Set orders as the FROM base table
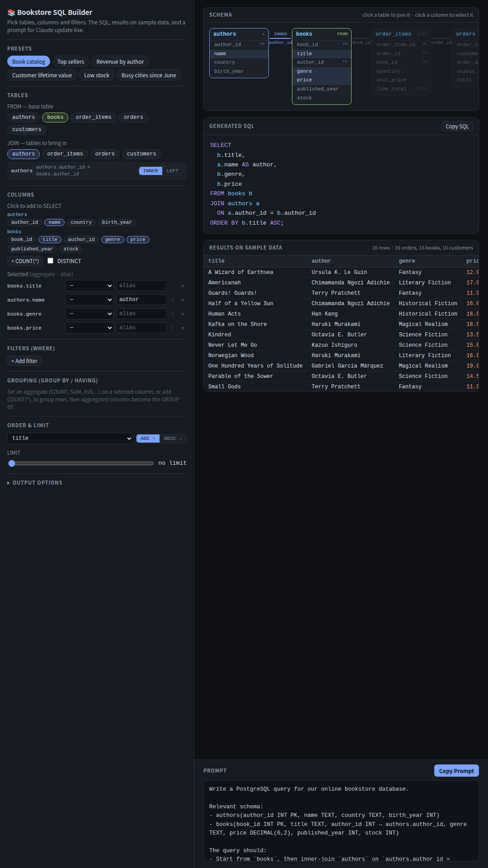The height and width of the screenshot is (868, 488). 133,118
